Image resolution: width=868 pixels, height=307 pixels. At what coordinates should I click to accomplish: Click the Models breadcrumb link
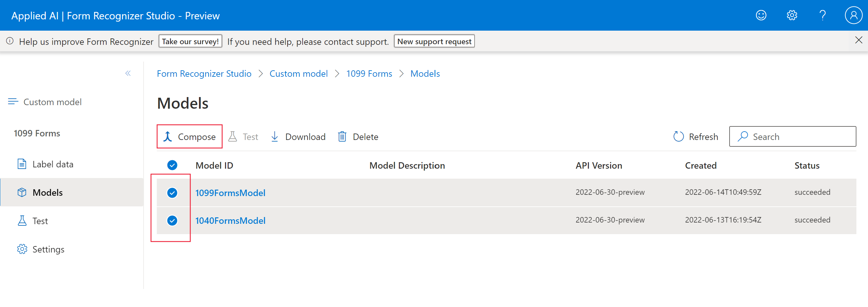click(x=425, y=74)
